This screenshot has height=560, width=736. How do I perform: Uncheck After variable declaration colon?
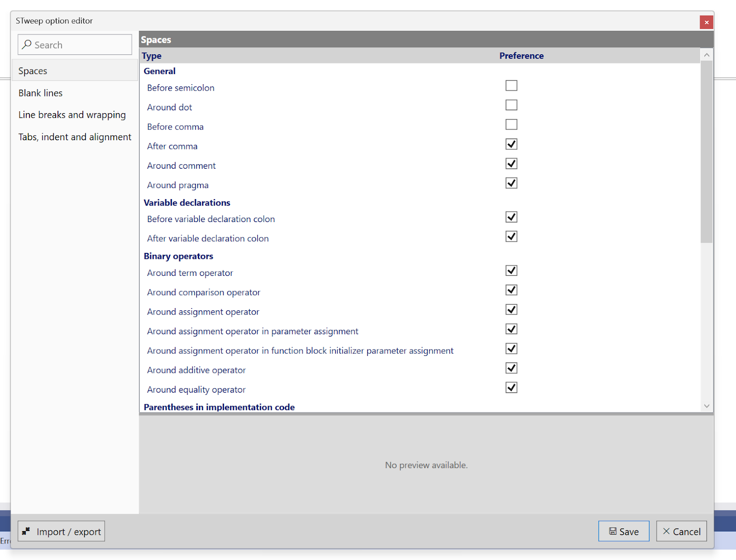(x=511, y=236)
